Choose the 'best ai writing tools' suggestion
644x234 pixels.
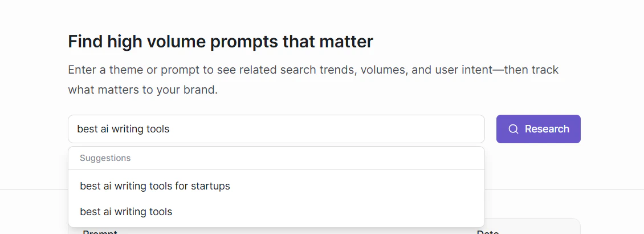click(x=126, y=212)
